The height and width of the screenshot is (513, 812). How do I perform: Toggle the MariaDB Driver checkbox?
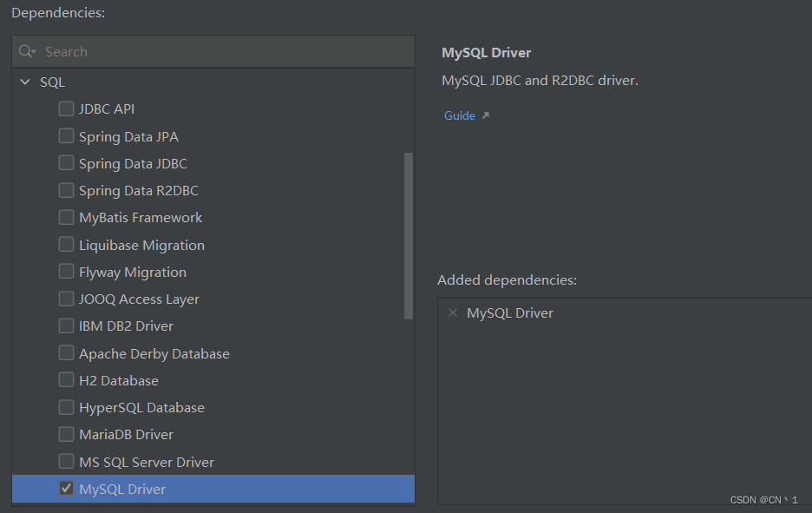66,434
